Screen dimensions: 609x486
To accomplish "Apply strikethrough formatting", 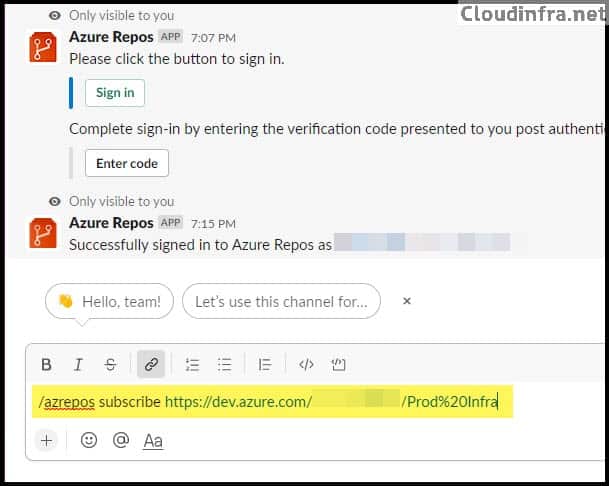I will tap(110, 364).
